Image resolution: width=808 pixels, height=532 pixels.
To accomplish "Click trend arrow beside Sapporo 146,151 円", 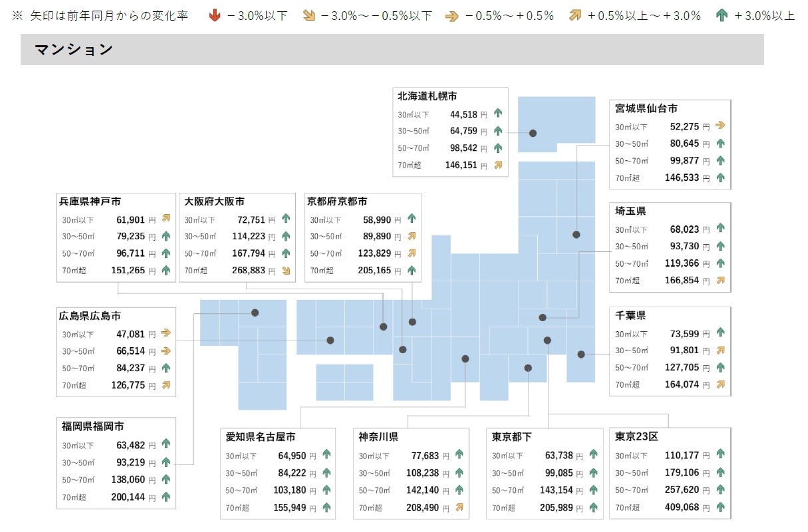I will [498, 165].
